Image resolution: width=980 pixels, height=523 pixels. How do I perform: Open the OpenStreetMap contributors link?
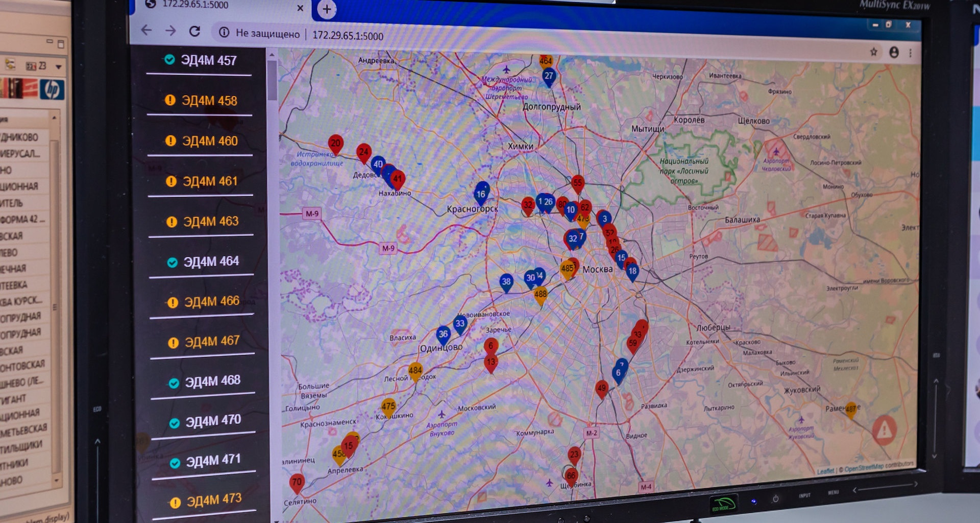coord(879,467)
